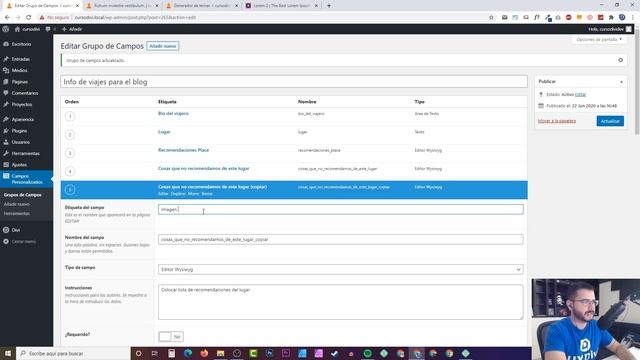Open the comments bubble in admin bar
The image size is (640, 360).
coord(48,29)
